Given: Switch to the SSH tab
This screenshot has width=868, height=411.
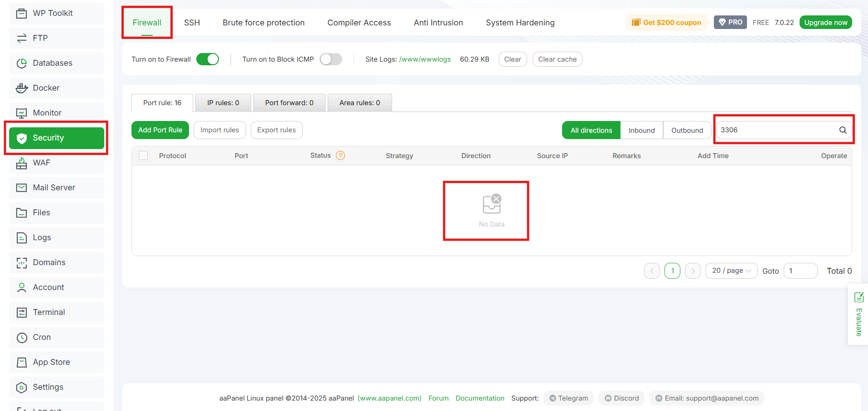Looking at the screenshot, I should (x=192, y=22).
